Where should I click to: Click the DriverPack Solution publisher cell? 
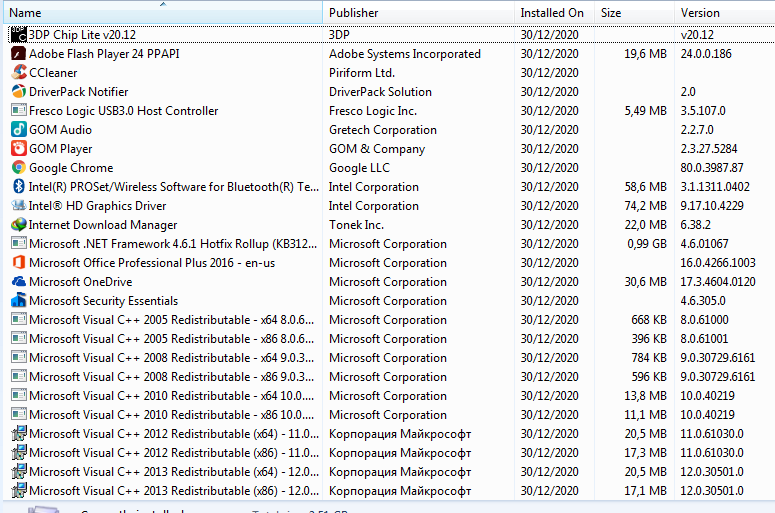point(380,92)
